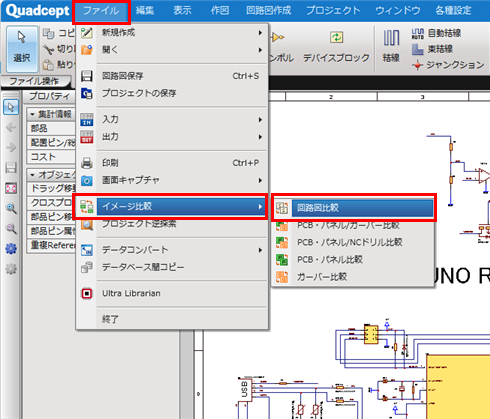Image resolution: width=490 pixels, height=419 pixels.
Task: Select the ドラッグ移動 row
Action: (51, 188)
